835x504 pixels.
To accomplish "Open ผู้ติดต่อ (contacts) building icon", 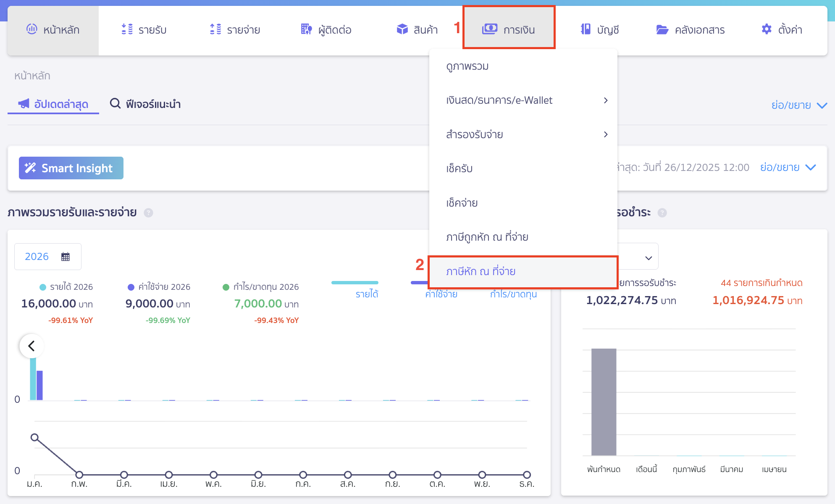I will 306,29.
